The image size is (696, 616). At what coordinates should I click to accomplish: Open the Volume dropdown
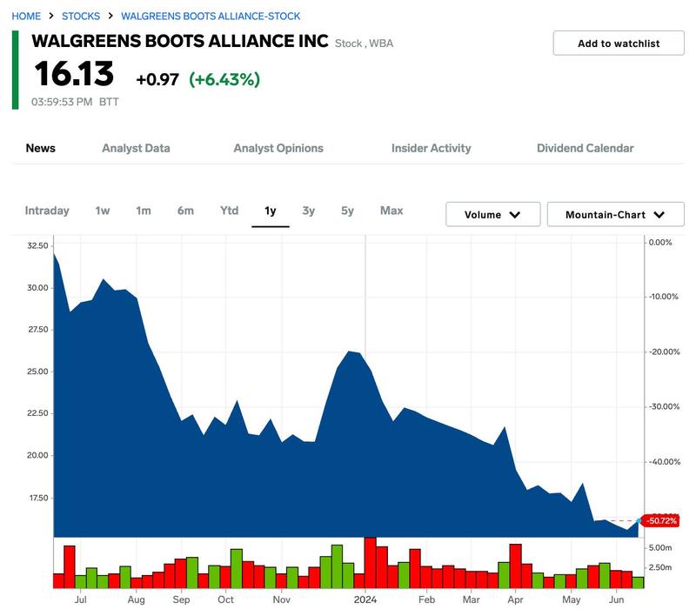tap(492, 214)
